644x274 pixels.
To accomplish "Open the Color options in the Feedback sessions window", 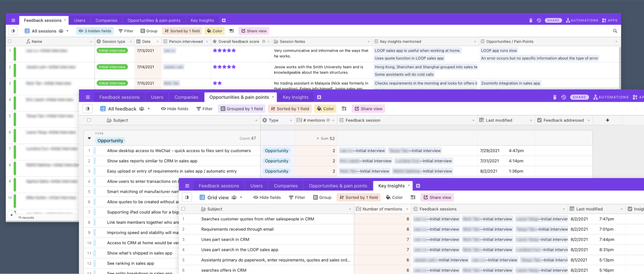I will point(214,31).
